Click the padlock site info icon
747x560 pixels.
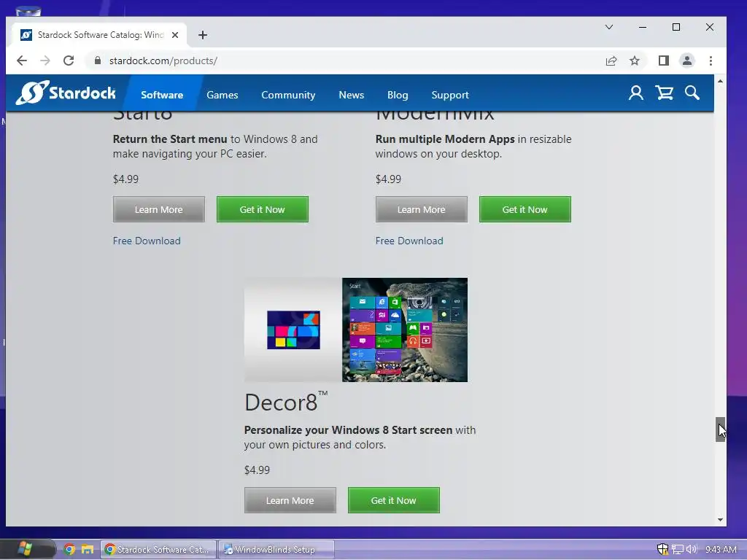point(98,61)
